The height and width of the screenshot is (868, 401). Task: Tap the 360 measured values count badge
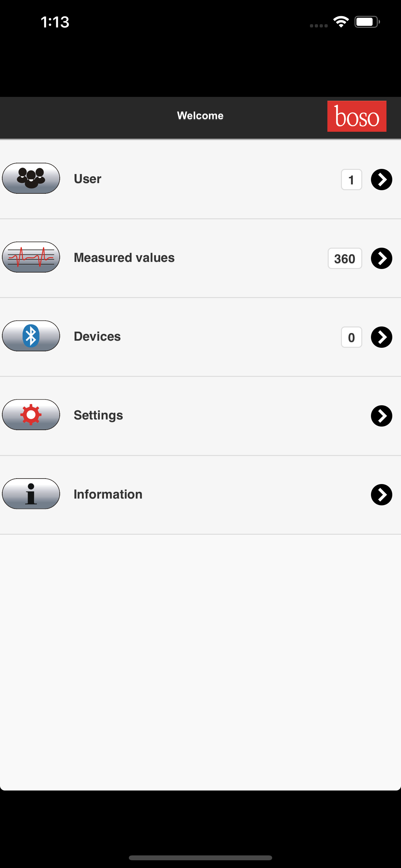345,258
